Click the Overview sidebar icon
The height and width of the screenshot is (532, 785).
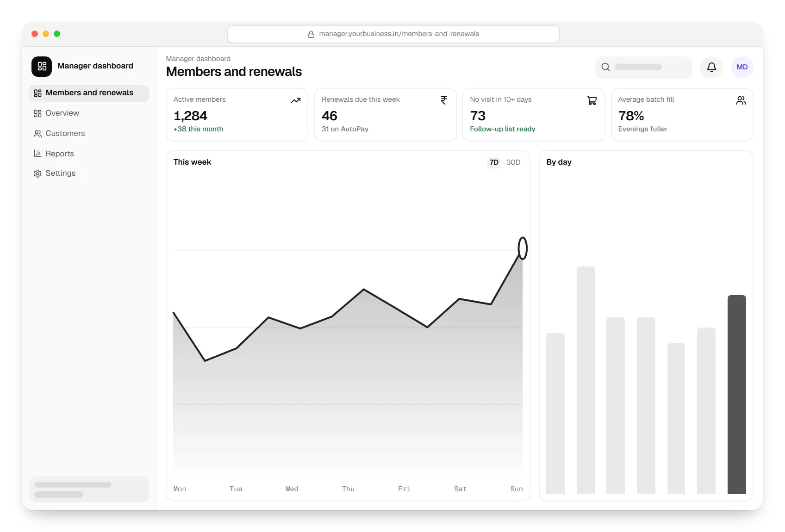pyautogui.click(x=37, y=113)
